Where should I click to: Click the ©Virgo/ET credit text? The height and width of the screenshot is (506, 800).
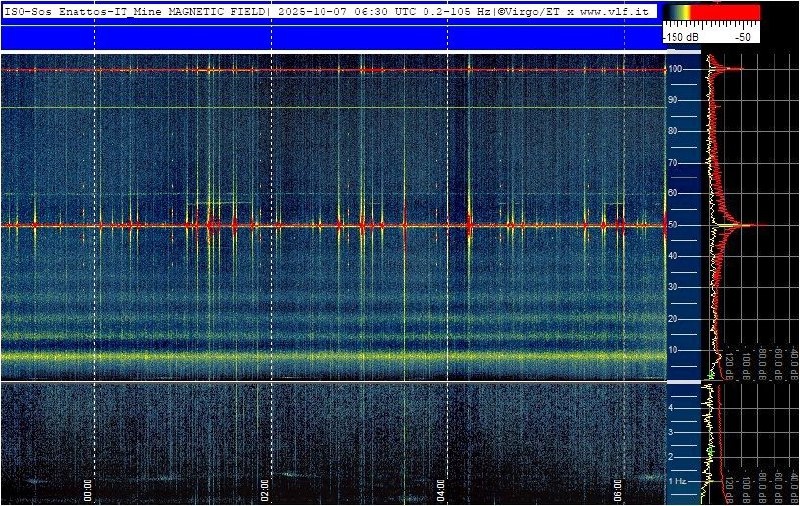[x=530, y=11]
